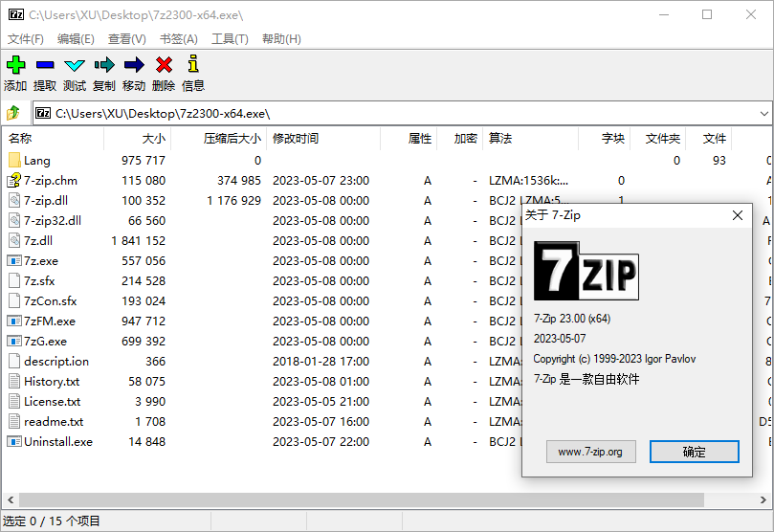Viewport: 774px width, 532px height.
Task: Click the red Delete (删除) icon
Action: click(x=164, y=65)
